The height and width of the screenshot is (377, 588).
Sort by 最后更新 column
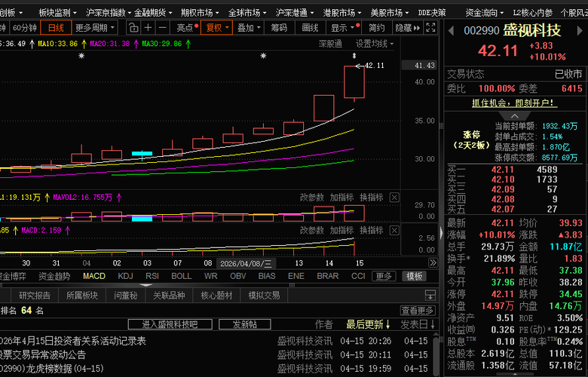(368, 324)
